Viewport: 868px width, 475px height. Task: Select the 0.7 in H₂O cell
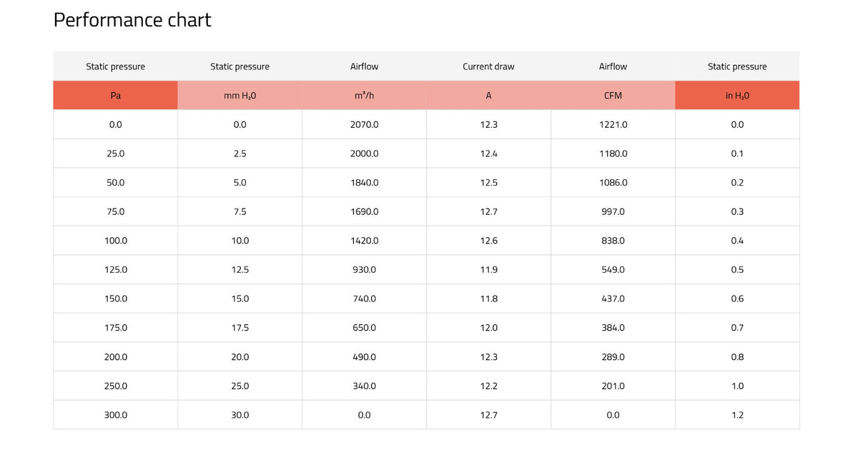737,328
